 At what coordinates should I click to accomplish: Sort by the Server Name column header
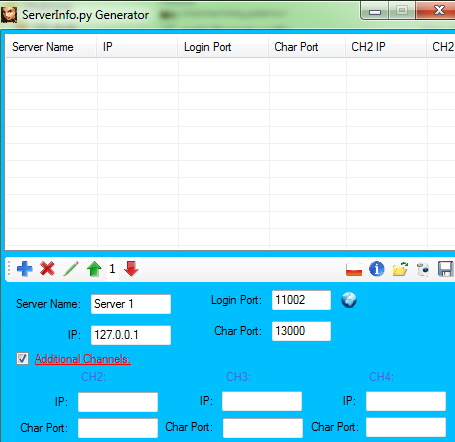click(51, 47)
